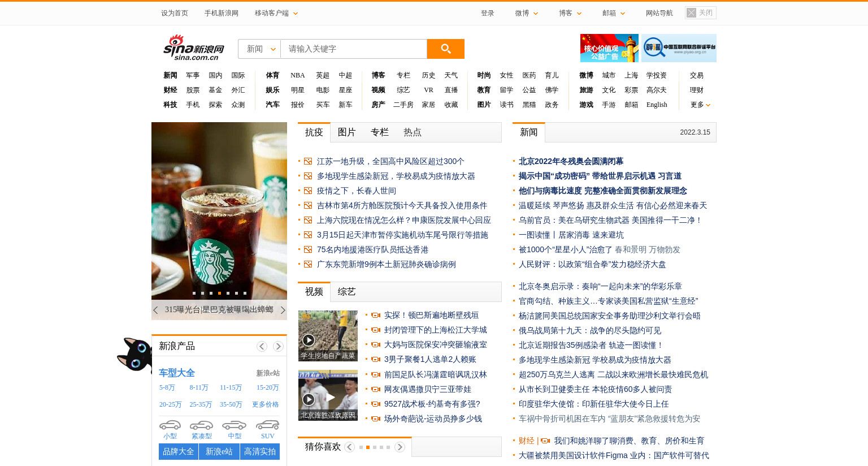This screenshot has width=868, height=466.
Task: Open 网站导航 site map link
Action: point(659,13)
